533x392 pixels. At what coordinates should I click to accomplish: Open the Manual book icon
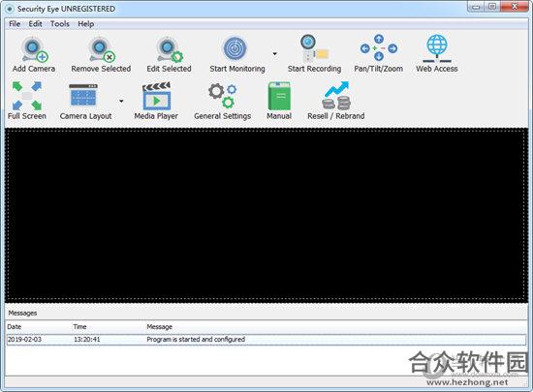[279, 96]
